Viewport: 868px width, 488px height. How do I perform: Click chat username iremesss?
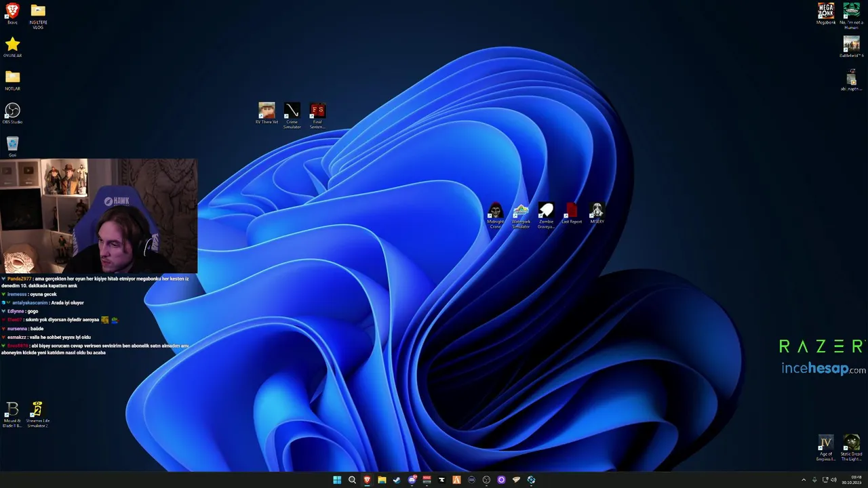(x=17, y=294)
